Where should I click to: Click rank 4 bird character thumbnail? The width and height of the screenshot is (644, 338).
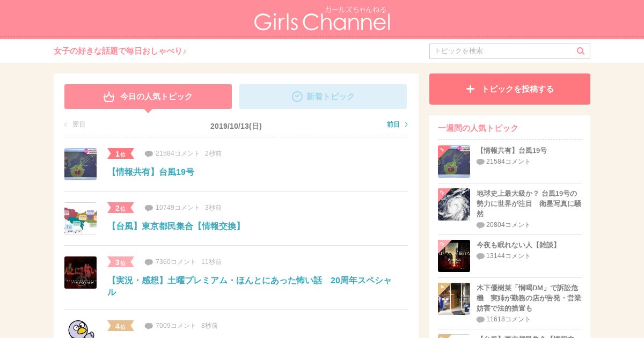(80, 329)
